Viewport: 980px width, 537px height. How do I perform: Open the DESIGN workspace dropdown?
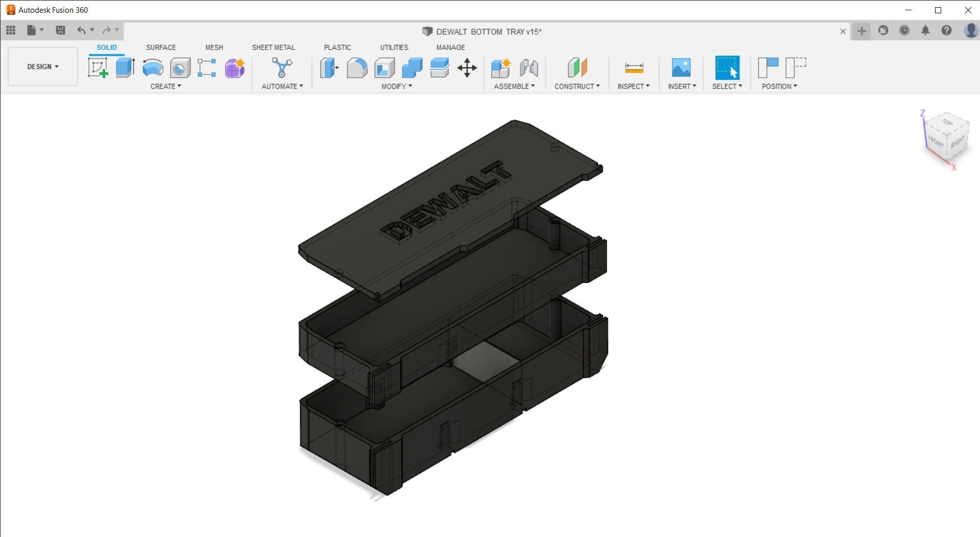[43, 66]
